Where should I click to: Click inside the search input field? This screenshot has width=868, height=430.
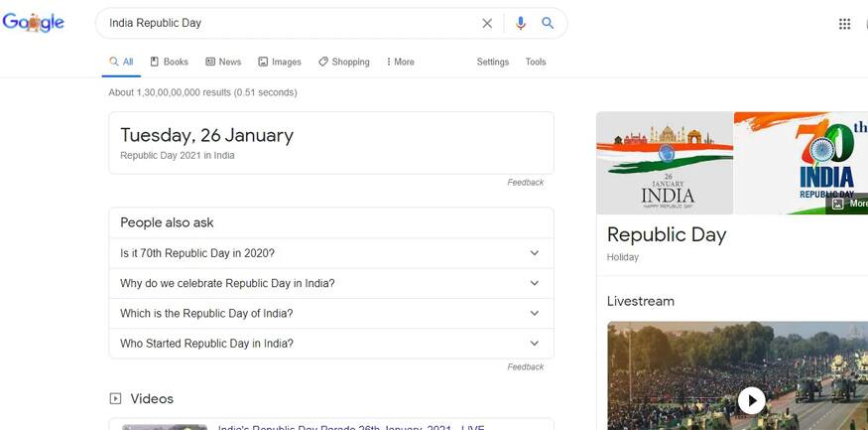(x=288, y=24)
